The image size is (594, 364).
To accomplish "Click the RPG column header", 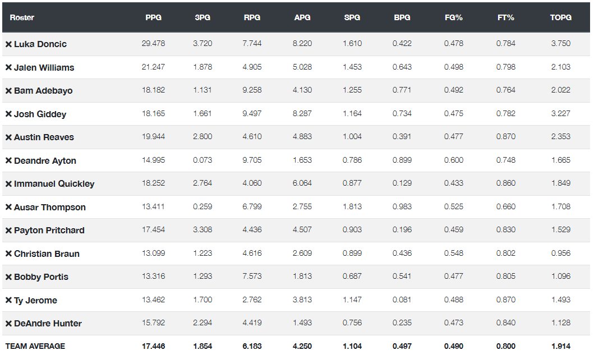I will pyautogui.click(x=252, y=17).
